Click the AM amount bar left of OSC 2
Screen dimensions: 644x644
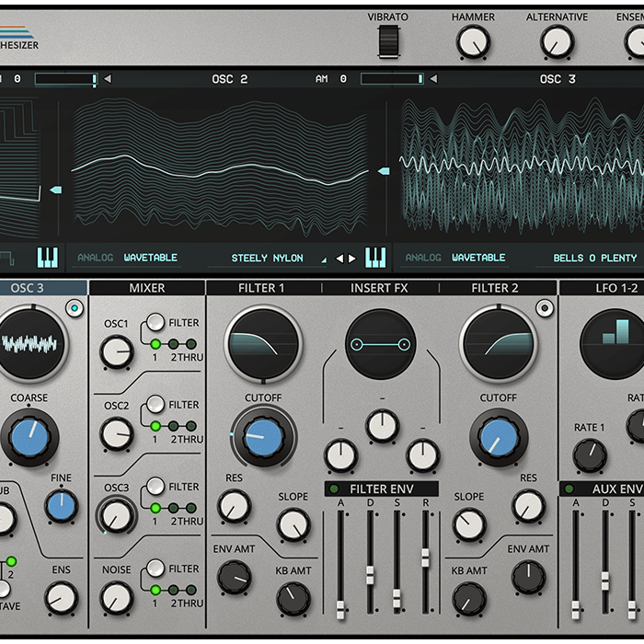coord(66,79)
